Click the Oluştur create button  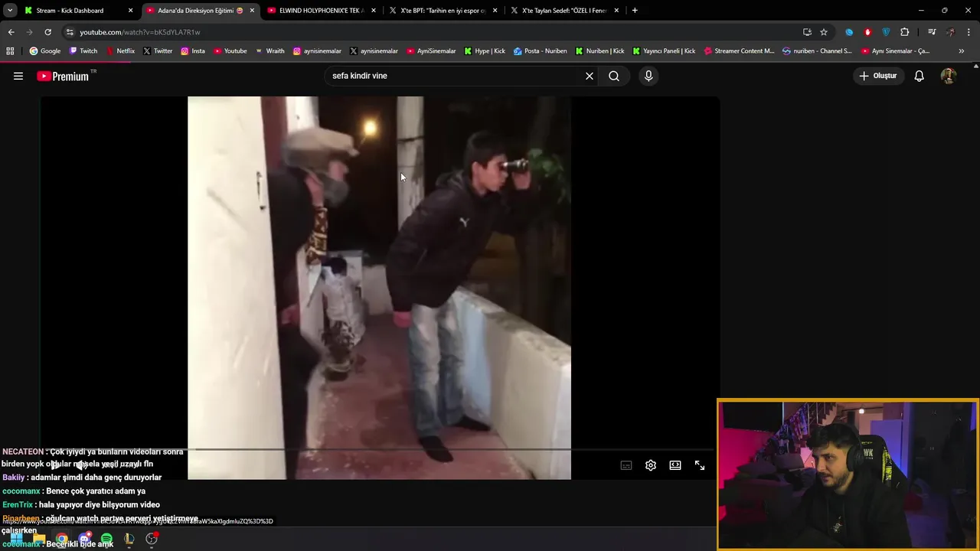[x=878, y=76]
